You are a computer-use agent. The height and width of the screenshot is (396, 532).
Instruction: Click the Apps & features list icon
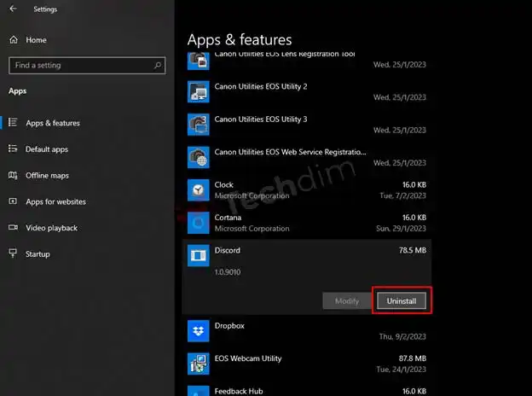13,123
